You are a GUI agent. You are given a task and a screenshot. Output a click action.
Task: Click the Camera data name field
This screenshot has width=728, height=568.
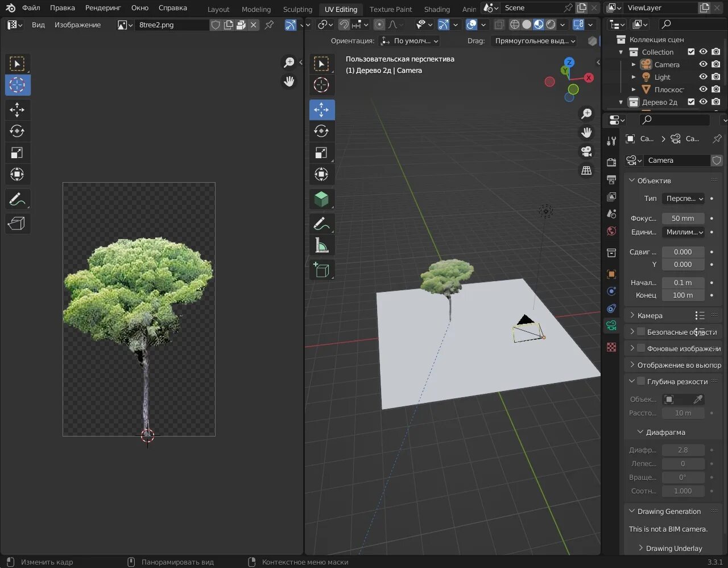coord(676,160)
